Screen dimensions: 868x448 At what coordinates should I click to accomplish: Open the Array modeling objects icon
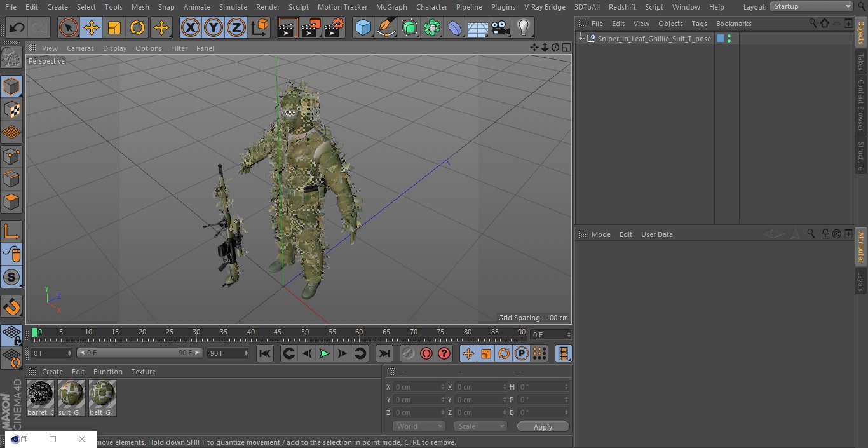point(432,28)
